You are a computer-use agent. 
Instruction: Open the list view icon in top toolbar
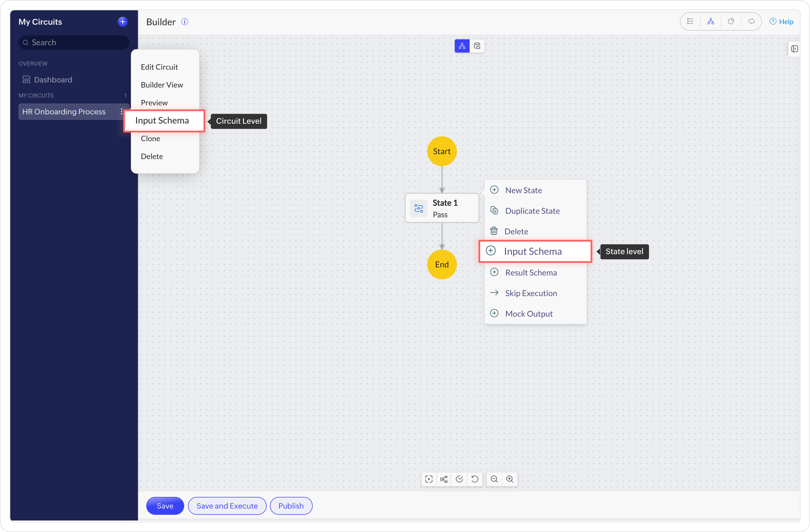(x=690, y=21)
